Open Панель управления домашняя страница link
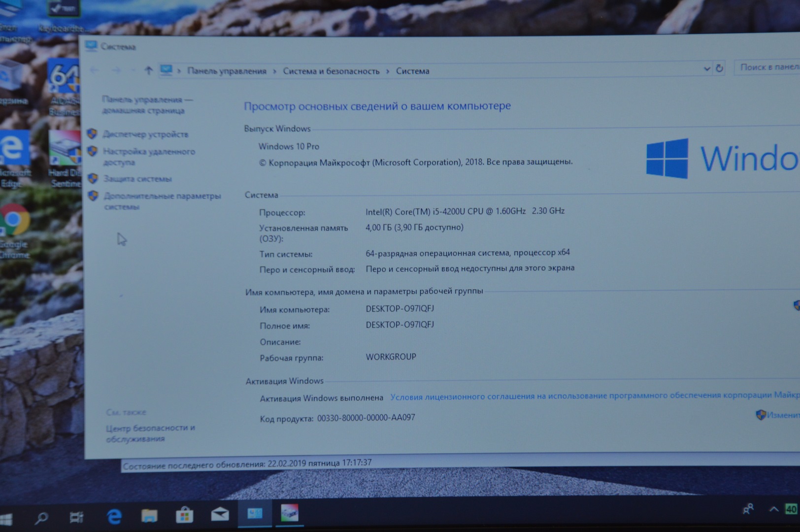Screen dimensions: 800x532 pos(147,105)
